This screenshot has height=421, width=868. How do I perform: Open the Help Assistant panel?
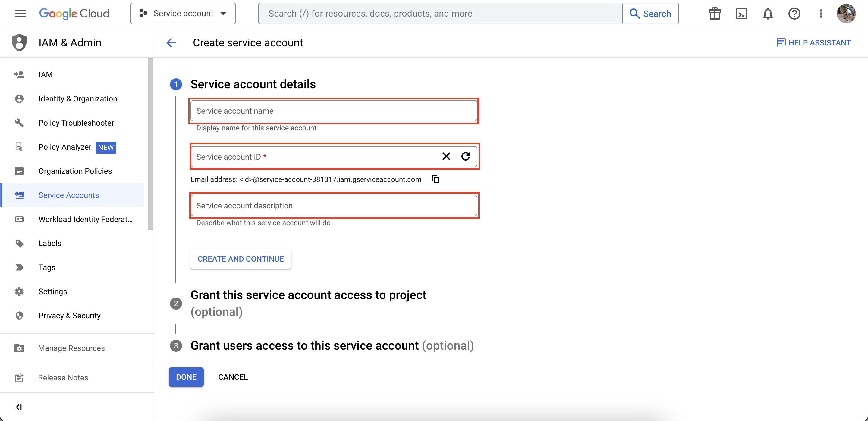pos(813,43)
